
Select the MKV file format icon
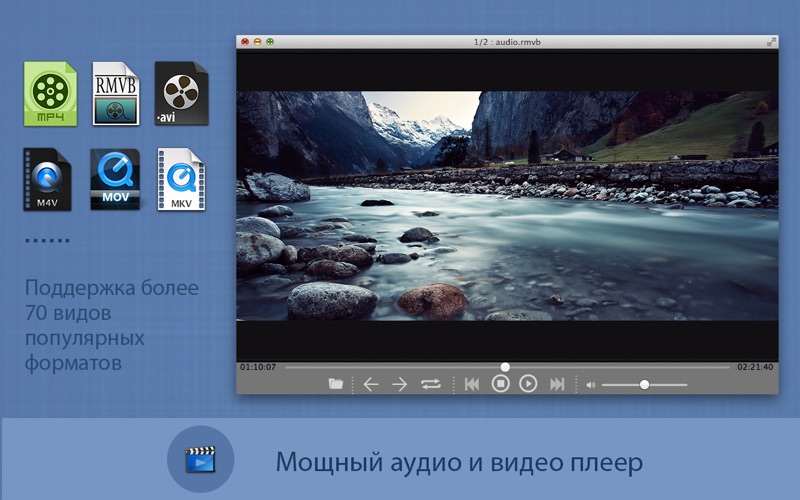pyautogui.click(x=181, y=179)
